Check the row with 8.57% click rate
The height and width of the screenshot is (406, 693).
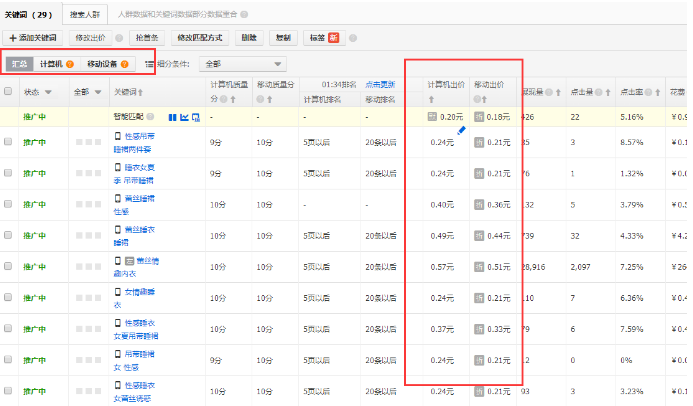[8, 141]
